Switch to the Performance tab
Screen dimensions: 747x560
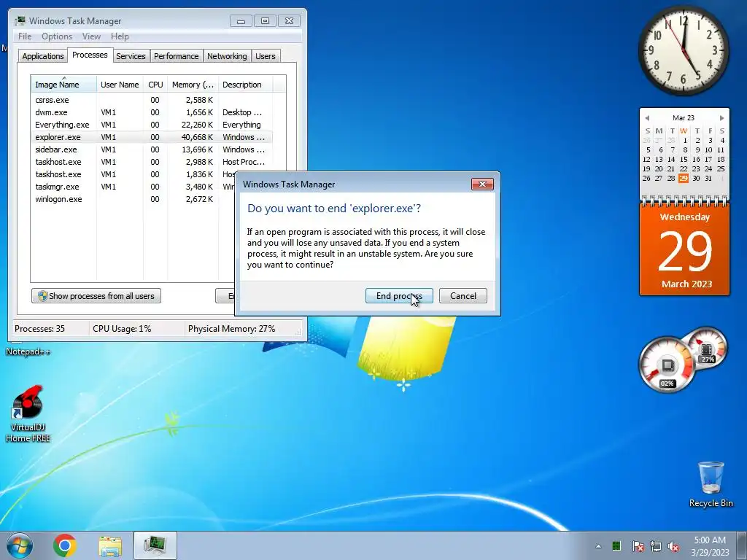pyautogui.click(x=177, y=56)
